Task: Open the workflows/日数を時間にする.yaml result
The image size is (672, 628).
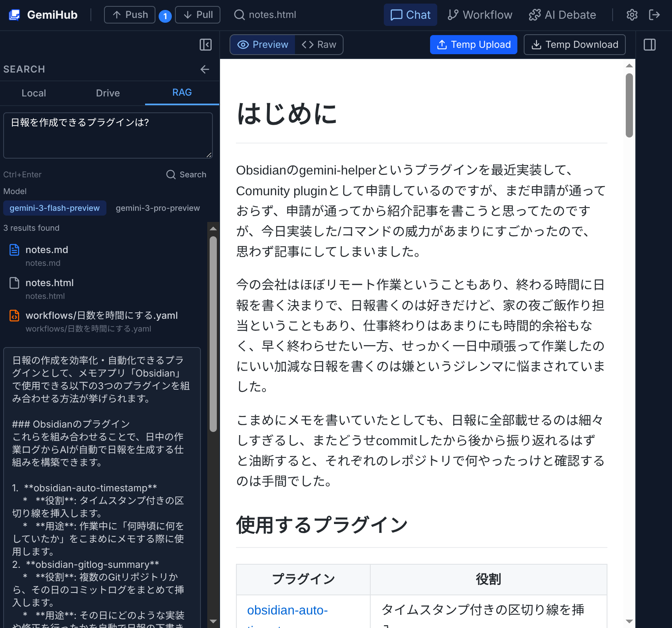Action: 102,315
